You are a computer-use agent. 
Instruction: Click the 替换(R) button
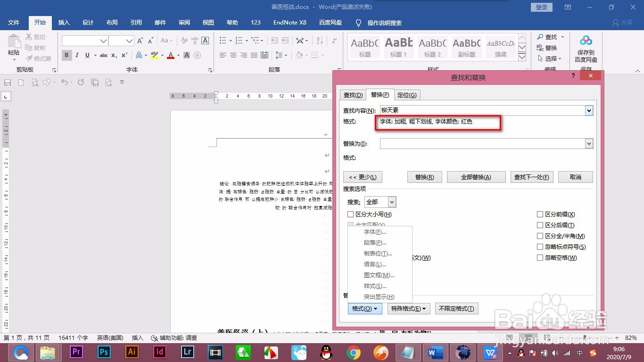[424, 177]
